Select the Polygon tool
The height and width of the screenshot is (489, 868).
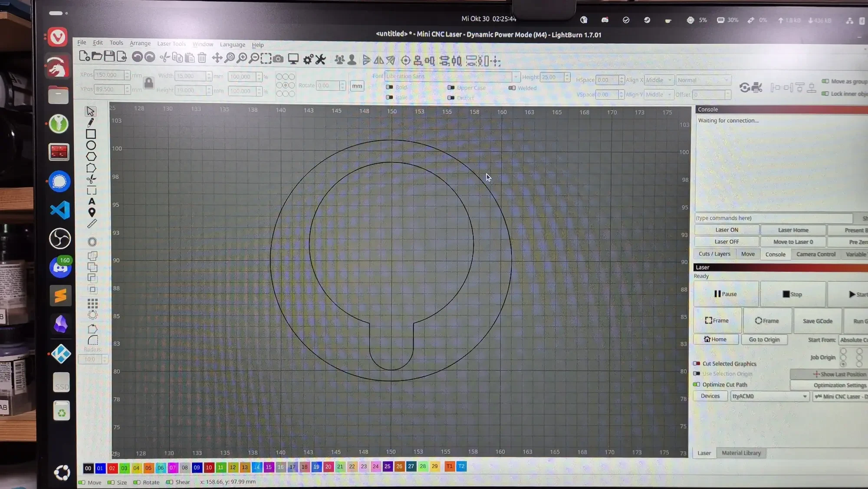[x=91, y=157]
